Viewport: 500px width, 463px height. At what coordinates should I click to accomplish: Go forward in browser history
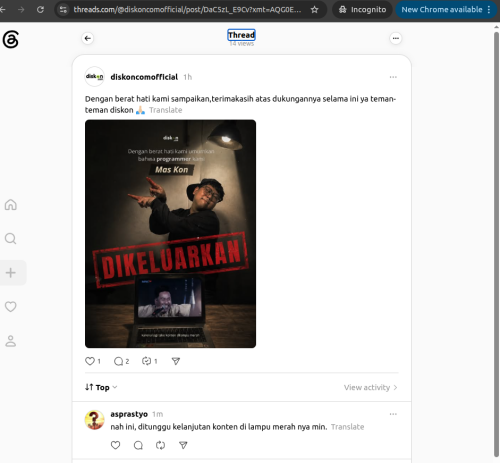pyautogui.click(x=21, y=10)
